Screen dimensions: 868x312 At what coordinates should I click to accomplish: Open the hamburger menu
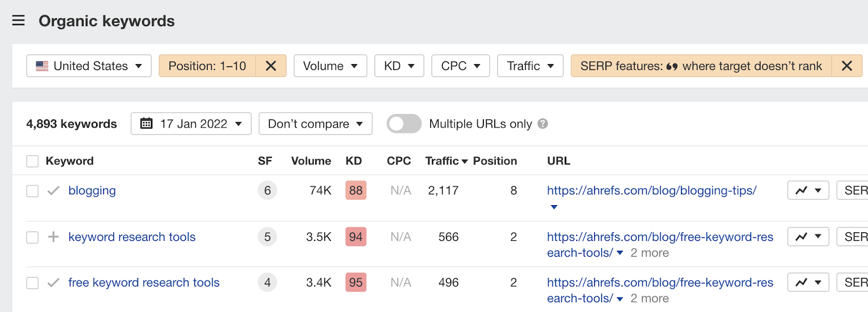coord(18,21)
